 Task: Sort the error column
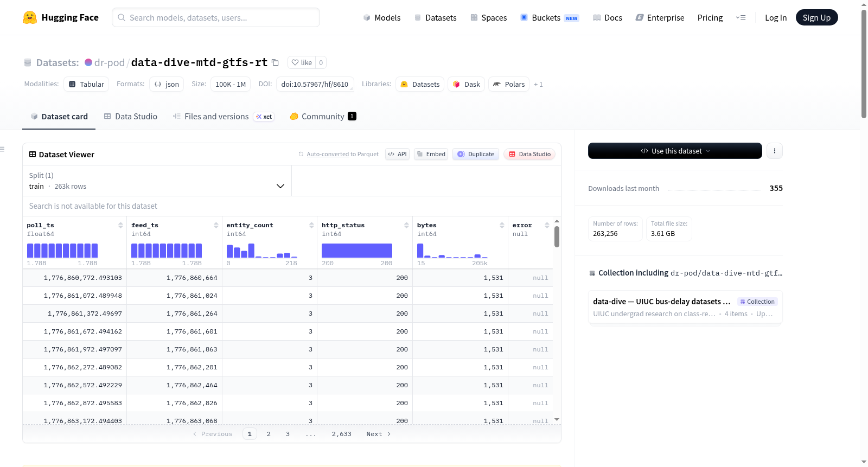pyautogui.click(x=547, y=225)
